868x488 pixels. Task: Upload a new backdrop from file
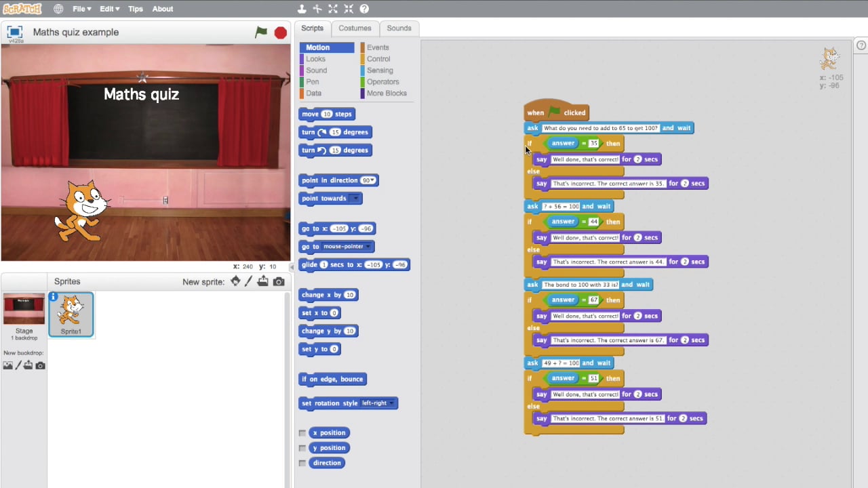[28, 365]
